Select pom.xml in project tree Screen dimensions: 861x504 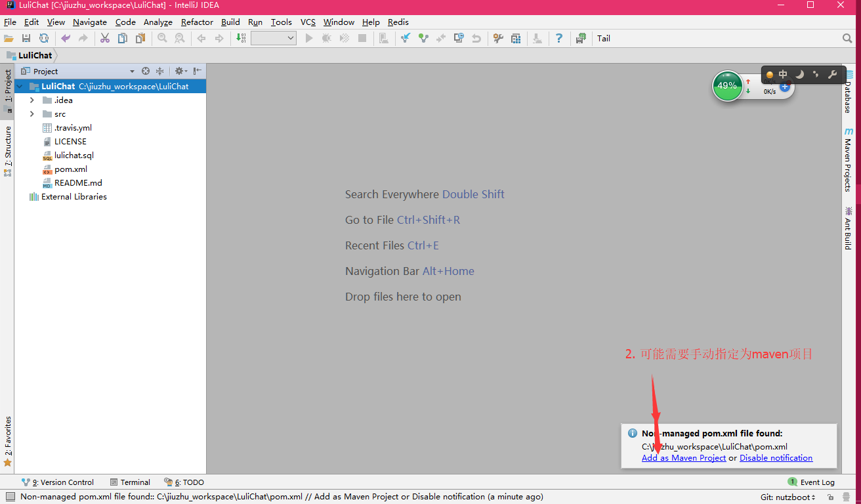click(x=71, y=169)
